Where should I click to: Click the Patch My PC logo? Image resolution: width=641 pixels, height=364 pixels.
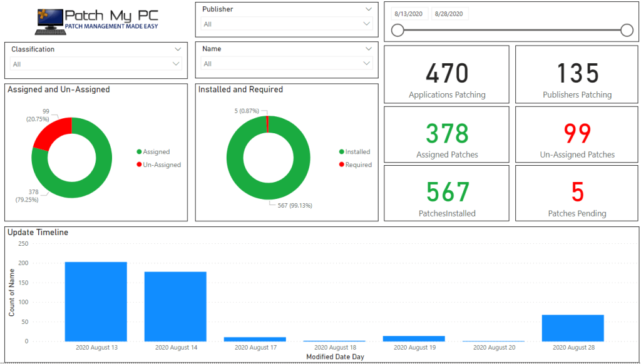[96, 22]
